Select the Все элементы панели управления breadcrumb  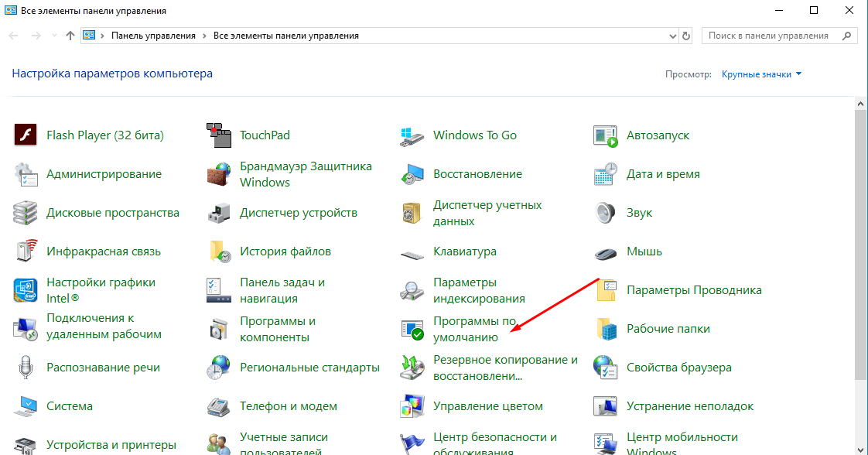(285, 36)
